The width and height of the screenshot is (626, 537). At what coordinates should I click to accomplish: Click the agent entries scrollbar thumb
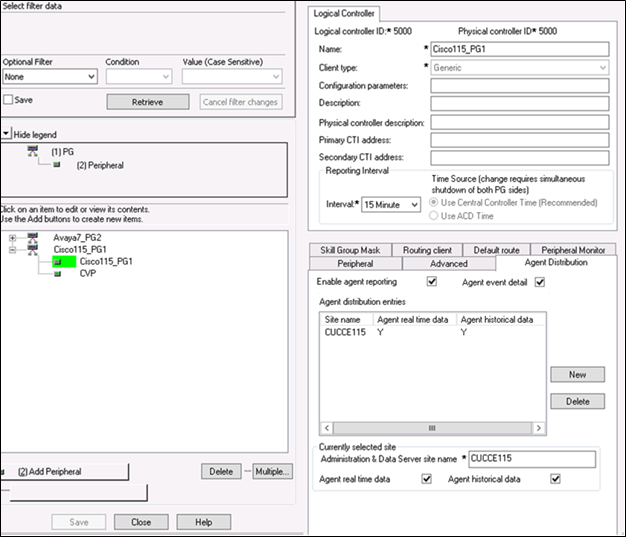tap(432, 428)
